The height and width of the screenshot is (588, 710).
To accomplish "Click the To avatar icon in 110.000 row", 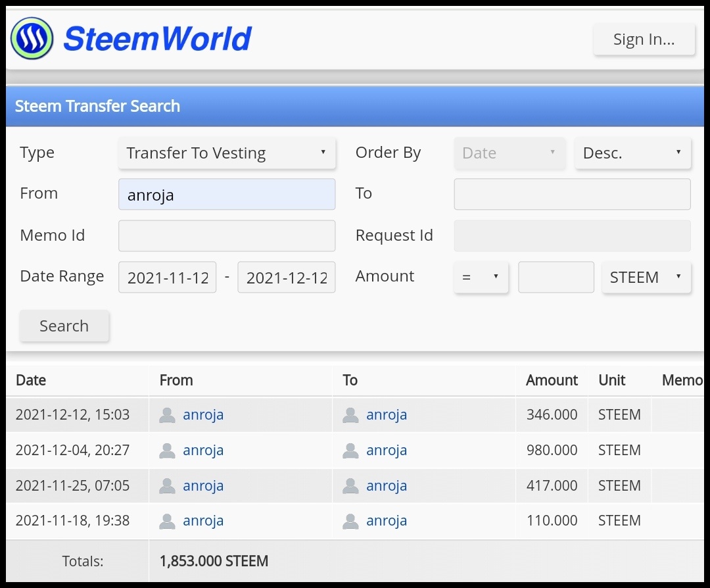I will coord(350,522).
